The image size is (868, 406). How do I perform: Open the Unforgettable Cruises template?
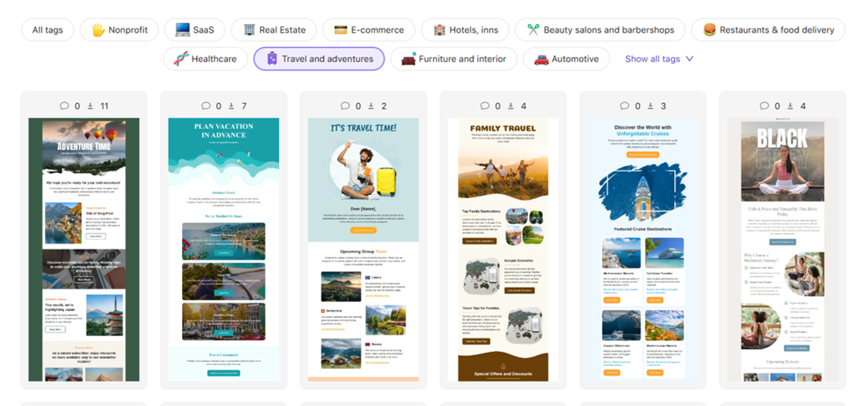click(x=643, y=249)
